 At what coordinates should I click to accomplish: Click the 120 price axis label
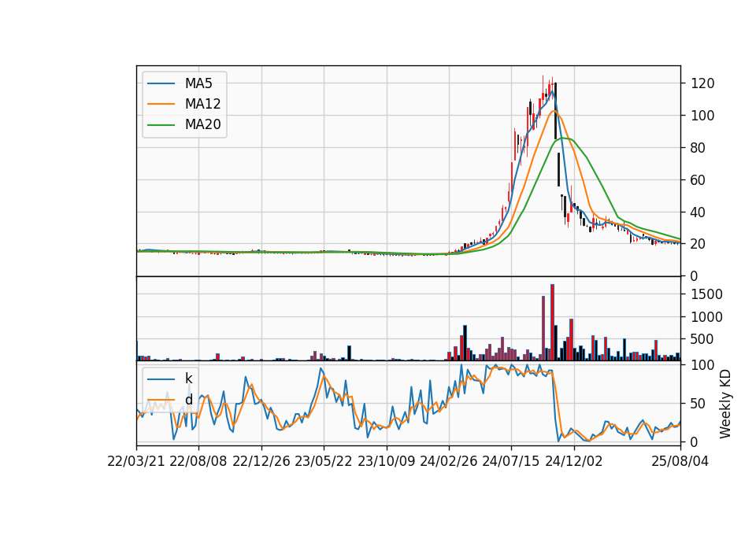coord(702,83)
